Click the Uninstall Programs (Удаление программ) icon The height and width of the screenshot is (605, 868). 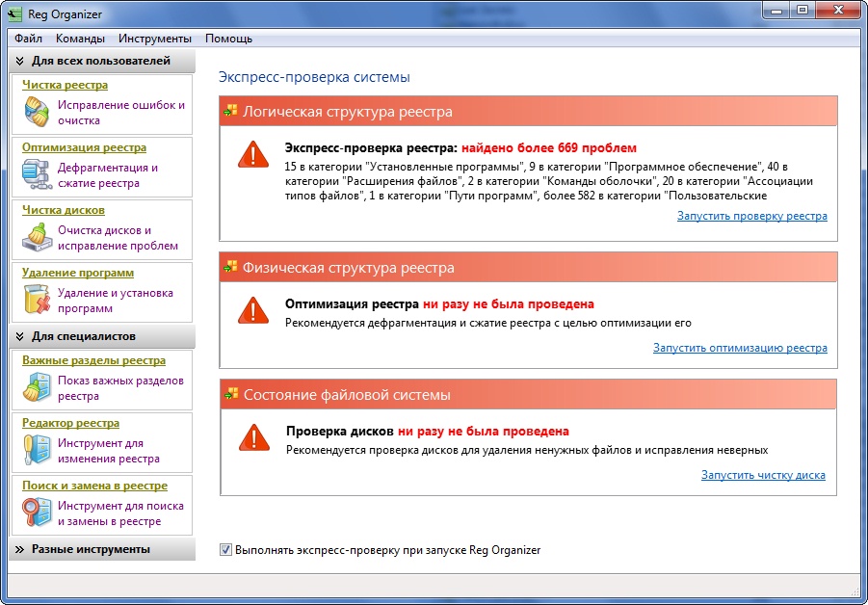pyautogui.click(x=37, y=301)
